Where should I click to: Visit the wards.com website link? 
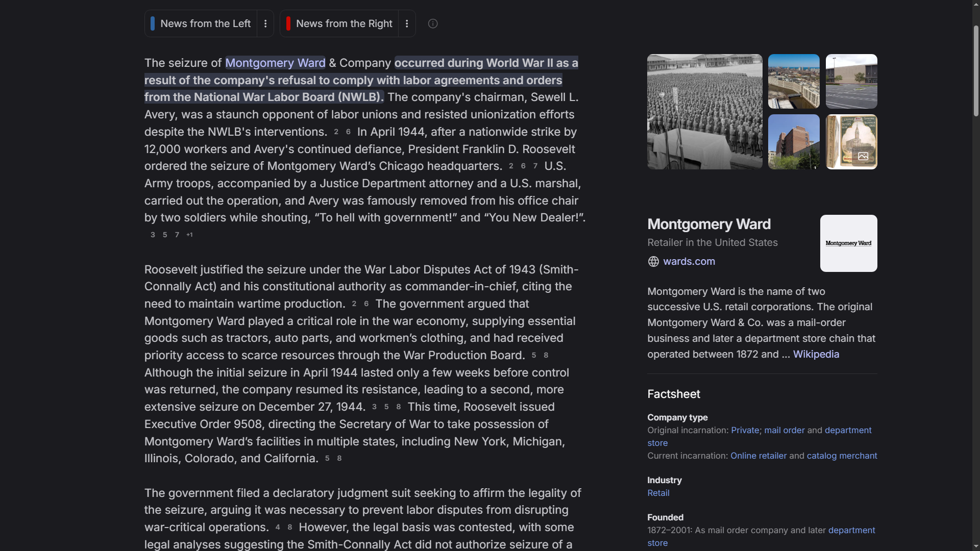pyautogui.click(x=689, y=261)
